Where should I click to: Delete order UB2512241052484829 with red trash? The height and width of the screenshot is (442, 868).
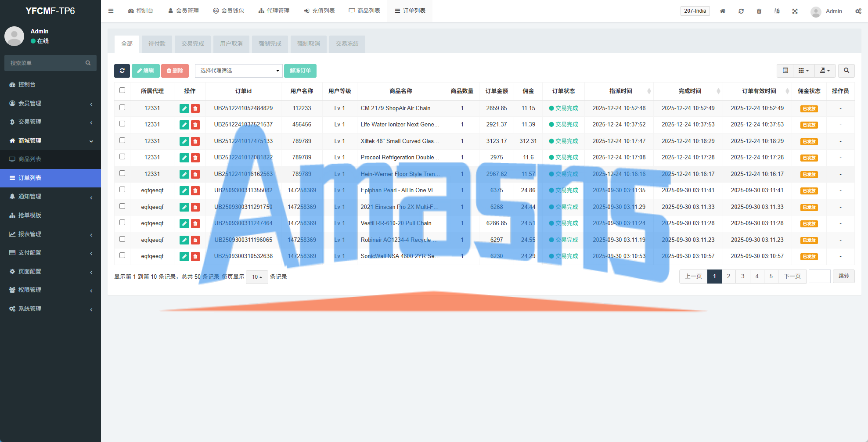coord(195,108)
